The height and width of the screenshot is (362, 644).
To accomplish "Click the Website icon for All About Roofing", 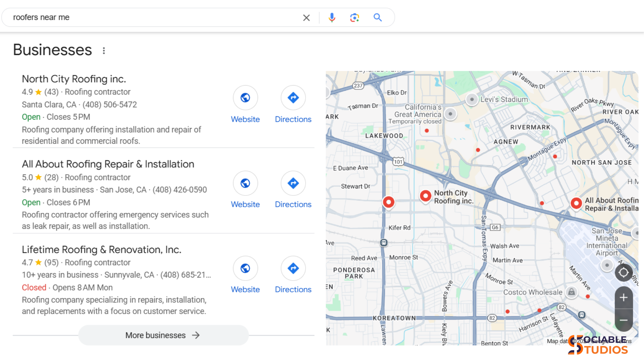I will pyautogui.click(x=246, y=183).
